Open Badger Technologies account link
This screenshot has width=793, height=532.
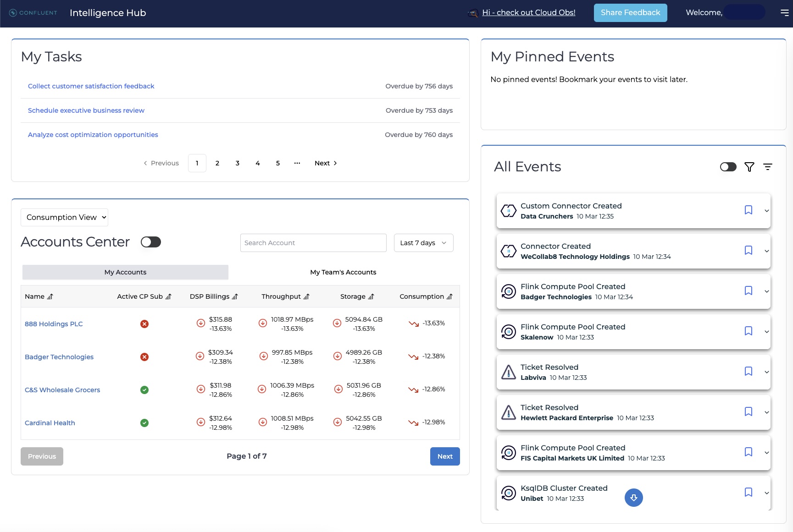(x=59, y=357)
